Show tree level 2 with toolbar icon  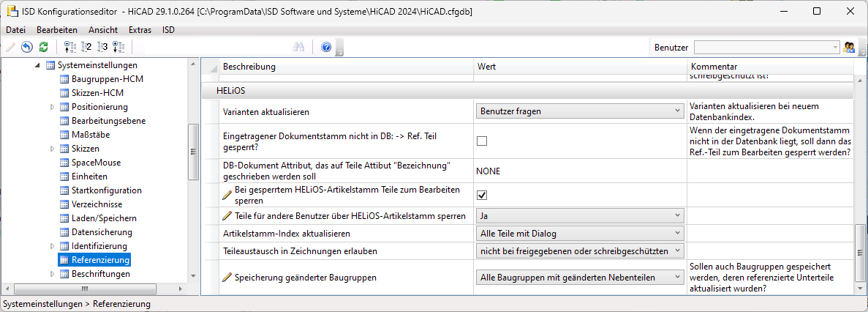coord(86,47)
